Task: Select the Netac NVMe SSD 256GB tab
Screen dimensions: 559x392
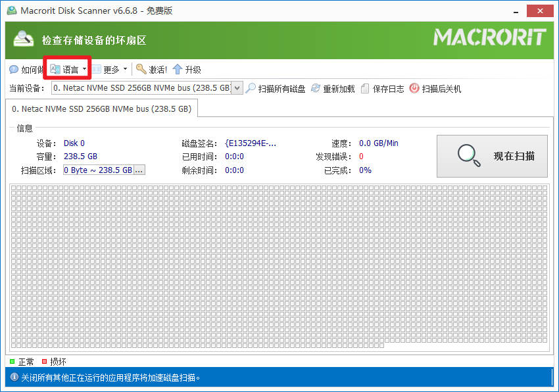Action: pos(102,109)
